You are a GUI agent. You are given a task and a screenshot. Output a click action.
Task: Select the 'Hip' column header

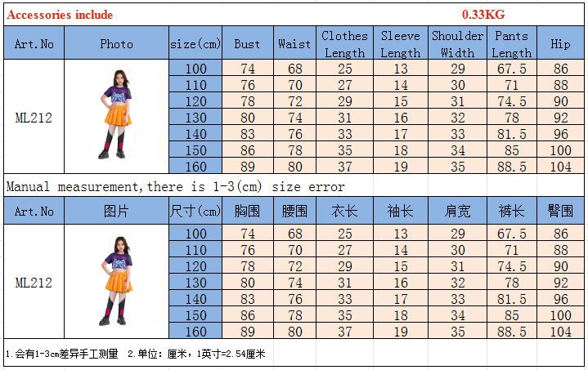pos(560,44)
